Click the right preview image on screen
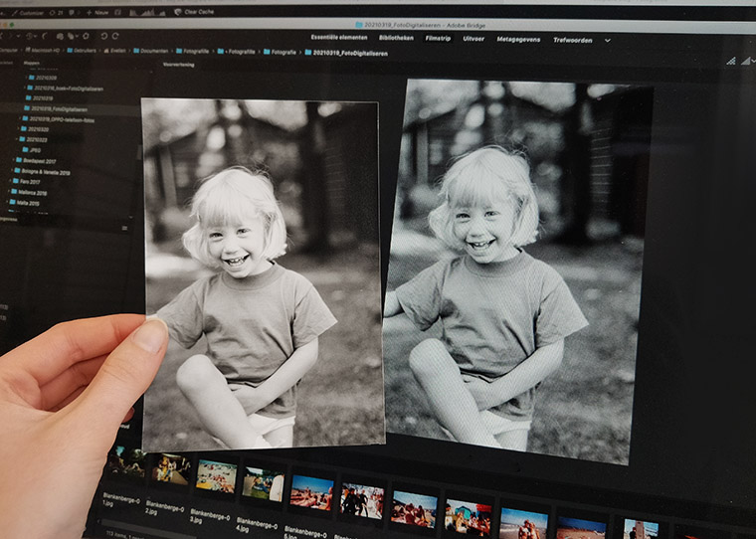Viewport: 756px width, 539px height. pyautogui.click(x=519, y=271)
